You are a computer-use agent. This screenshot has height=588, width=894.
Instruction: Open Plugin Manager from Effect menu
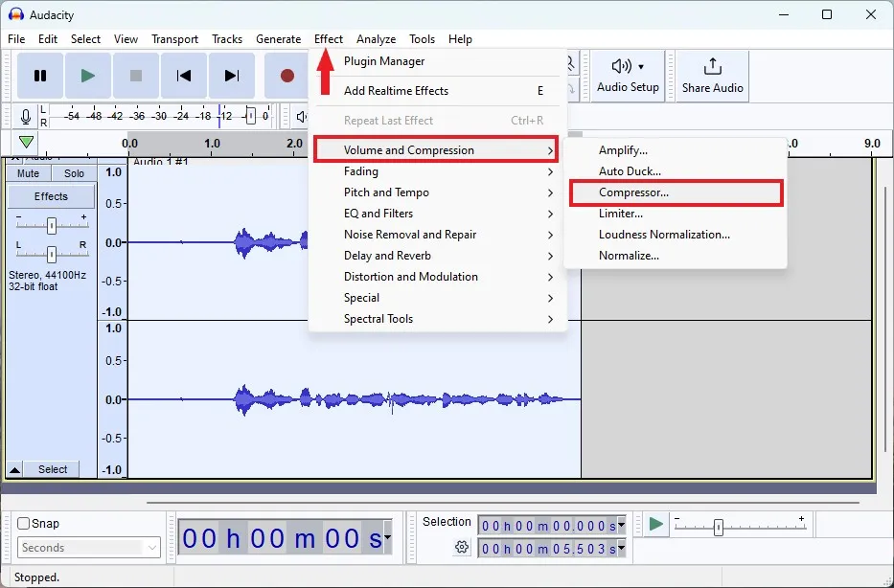click(384, 61)
